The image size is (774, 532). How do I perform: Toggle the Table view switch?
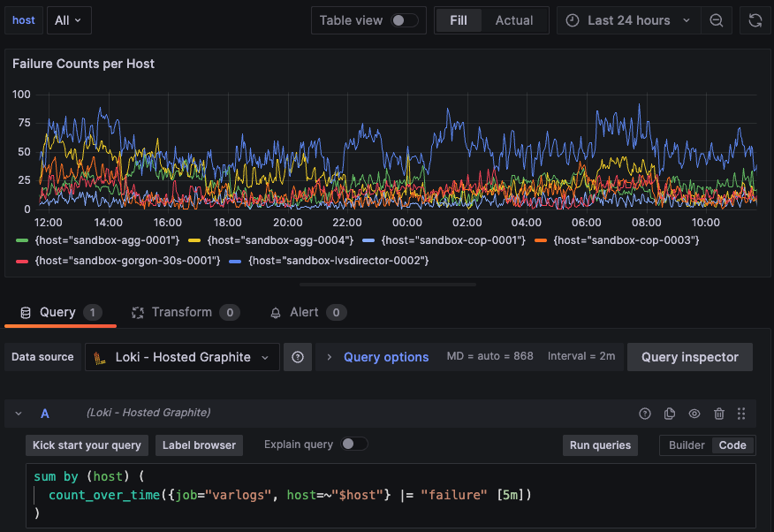tap(405, 20)
